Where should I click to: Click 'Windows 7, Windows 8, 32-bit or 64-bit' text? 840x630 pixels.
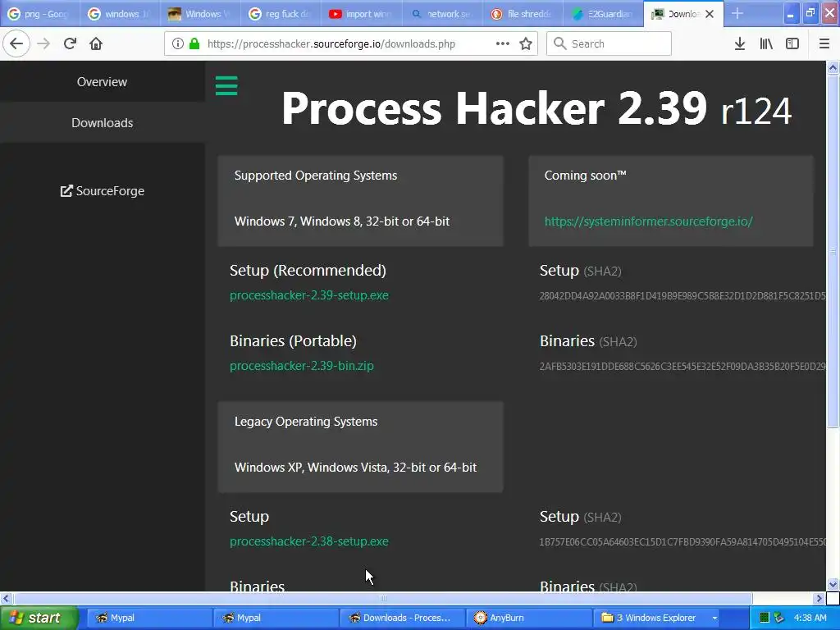point(342,221)
